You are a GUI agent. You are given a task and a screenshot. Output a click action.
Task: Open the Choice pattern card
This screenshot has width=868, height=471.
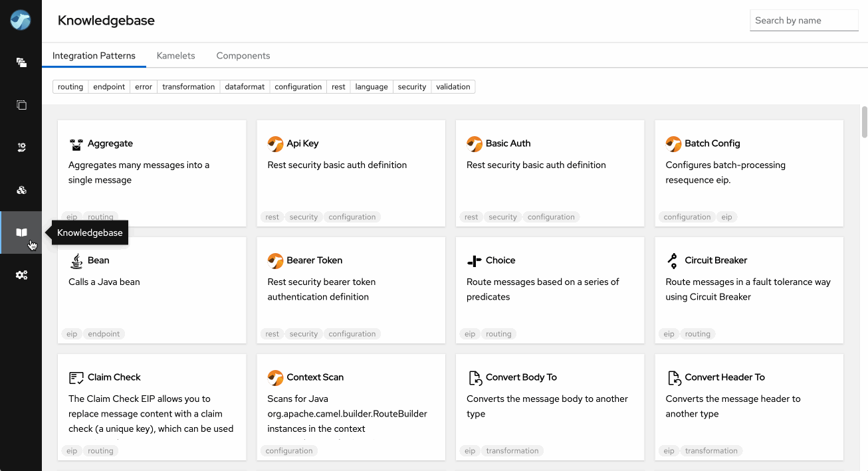coord(550,290)
